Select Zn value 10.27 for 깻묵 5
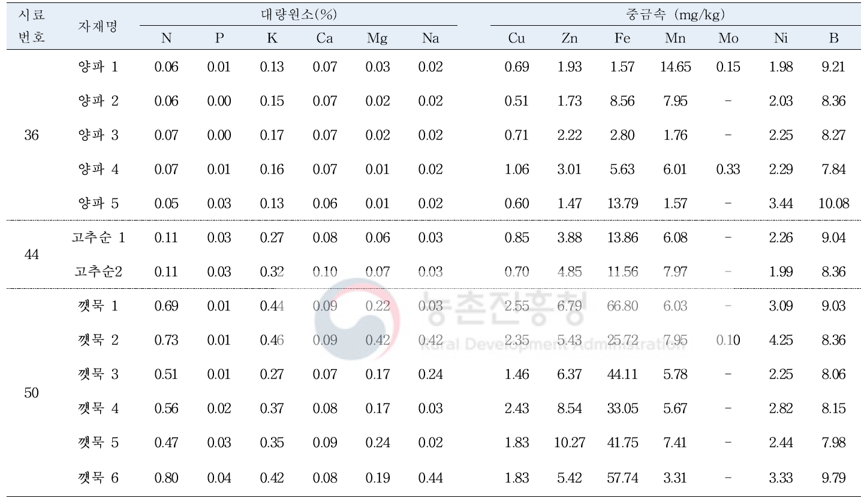 [x=569, y=443]
